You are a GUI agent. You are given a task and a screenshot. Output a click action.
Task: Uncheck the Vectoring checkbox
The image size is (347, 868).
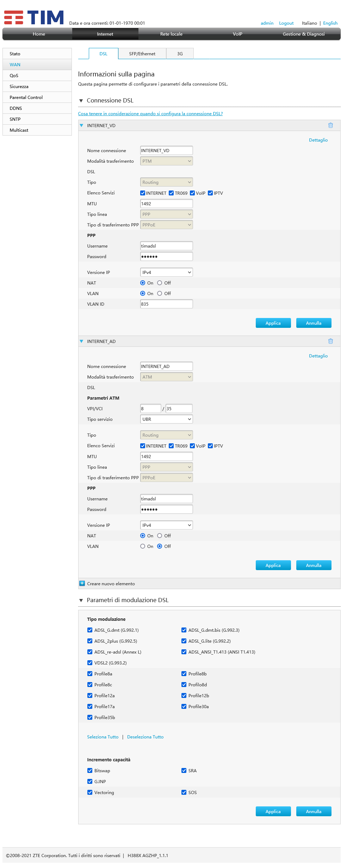point(90,792)
